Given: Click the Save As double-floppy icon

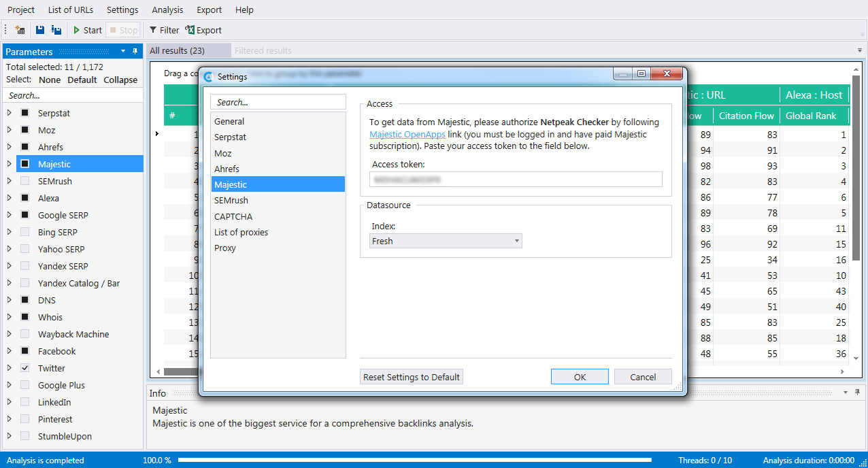Looking at the screenshot, I should [x=56, y=30].
